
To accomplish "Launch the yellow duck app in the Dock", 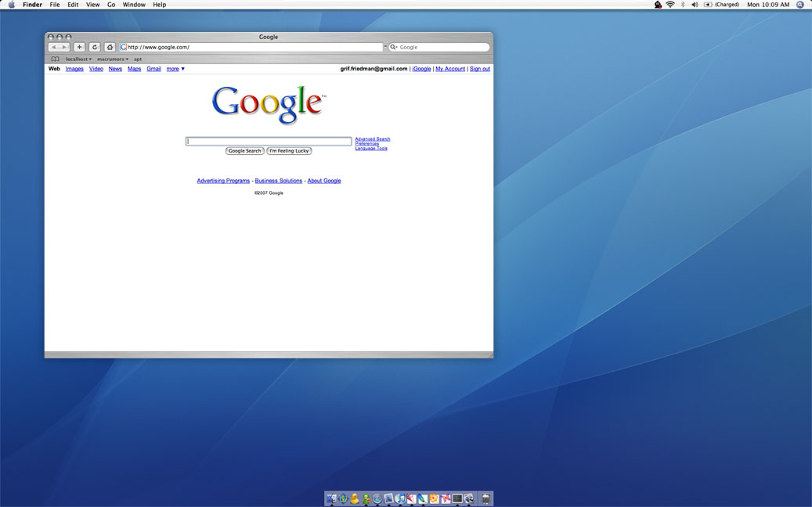I will tap(355, 498).
